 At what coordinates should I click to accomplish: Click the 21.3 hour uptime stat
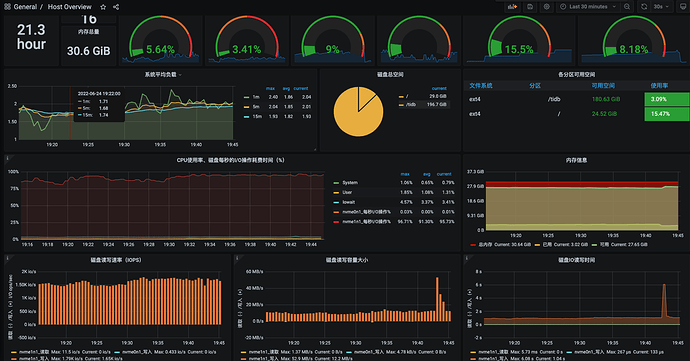tap(31, 37)
